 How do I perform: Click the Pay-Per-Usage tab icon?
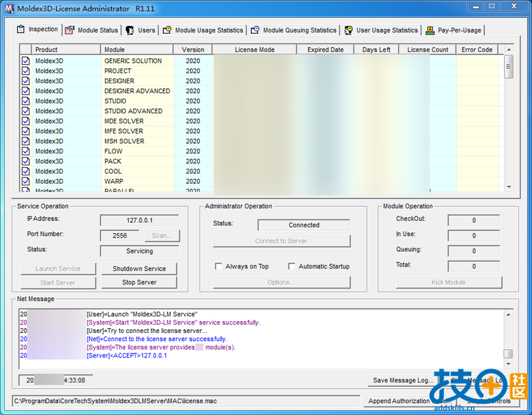[430, 30]
